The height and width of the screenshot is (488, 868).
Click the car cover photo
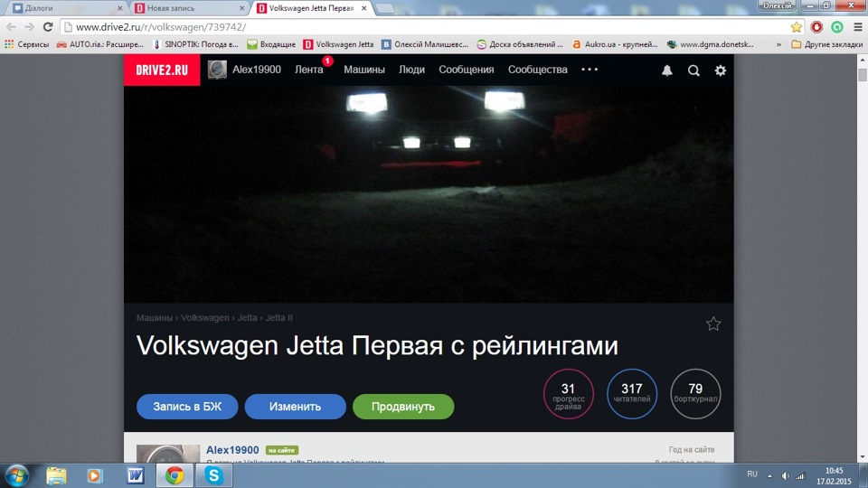(x=429, y=194)
